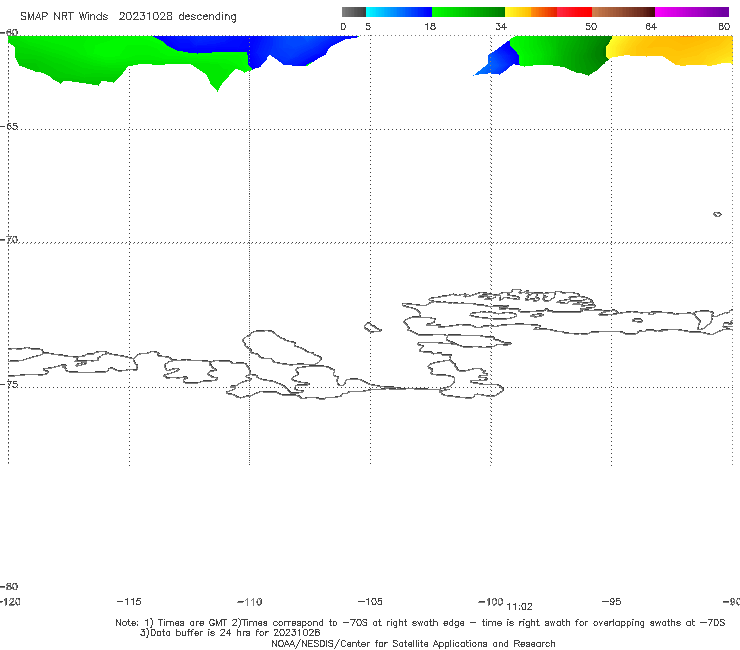Click the -115 longitude label
The height and width of the screenshot is (650, 740).
(x=129, y=602)
